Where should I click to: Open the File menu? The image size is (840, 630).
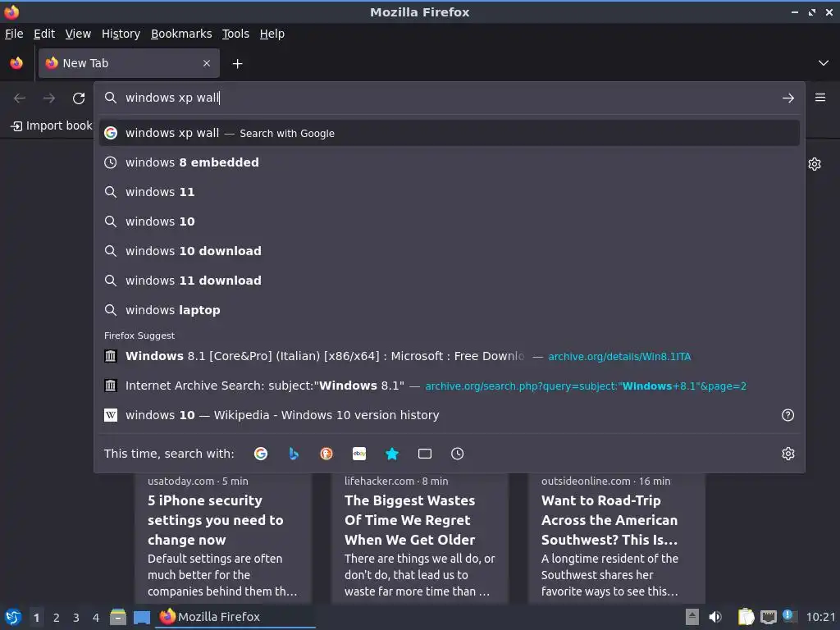(x=14, y=34)
